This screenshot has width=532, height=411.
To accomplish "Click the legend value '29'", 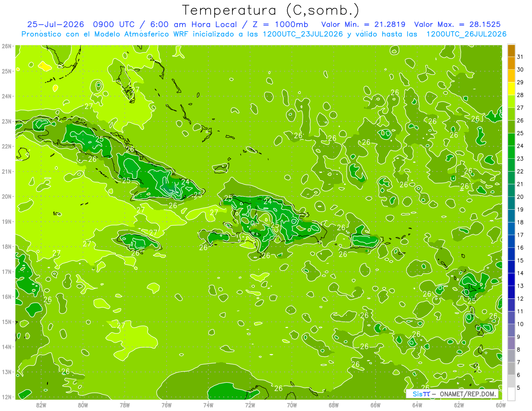I will point(520,82).
